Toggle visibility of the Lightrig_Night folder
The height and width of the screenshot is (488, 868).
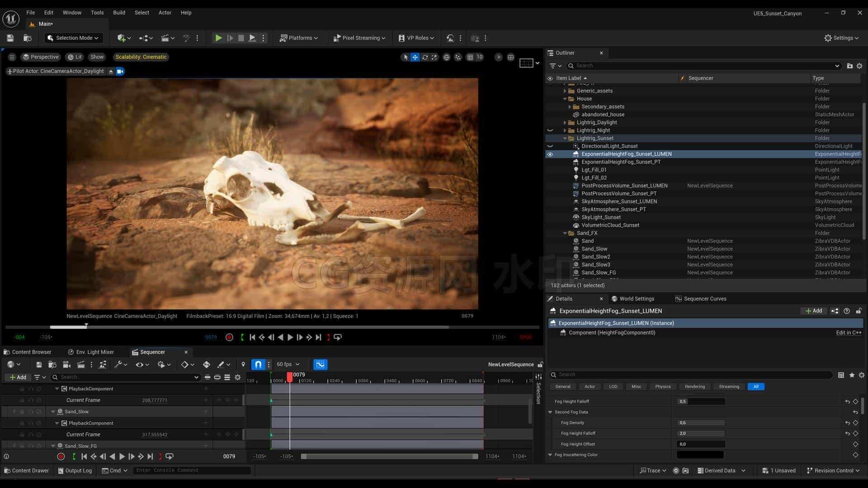pyautogui.click(x=550, y=131)
